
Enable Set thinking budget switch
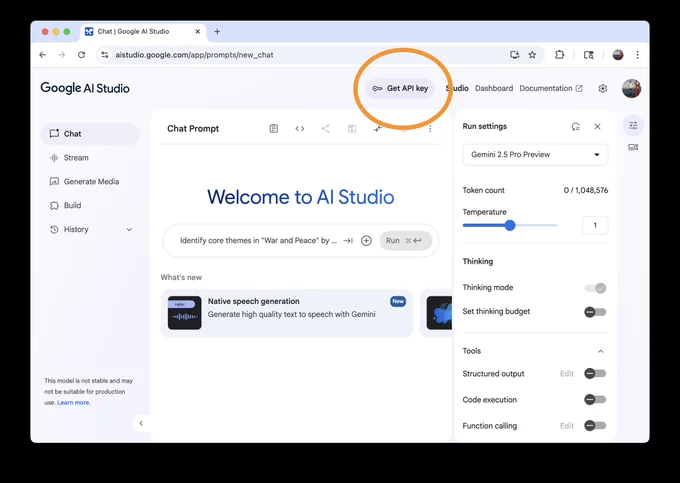(x=595, y=312)
